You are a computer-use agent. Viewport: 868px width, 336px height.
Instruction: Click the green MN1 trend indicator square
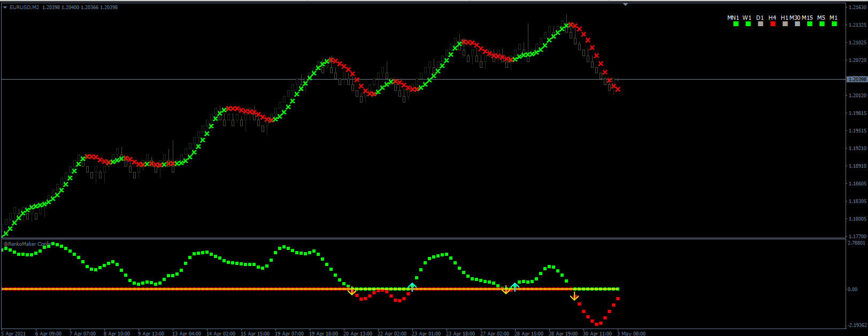pos(736,24)
